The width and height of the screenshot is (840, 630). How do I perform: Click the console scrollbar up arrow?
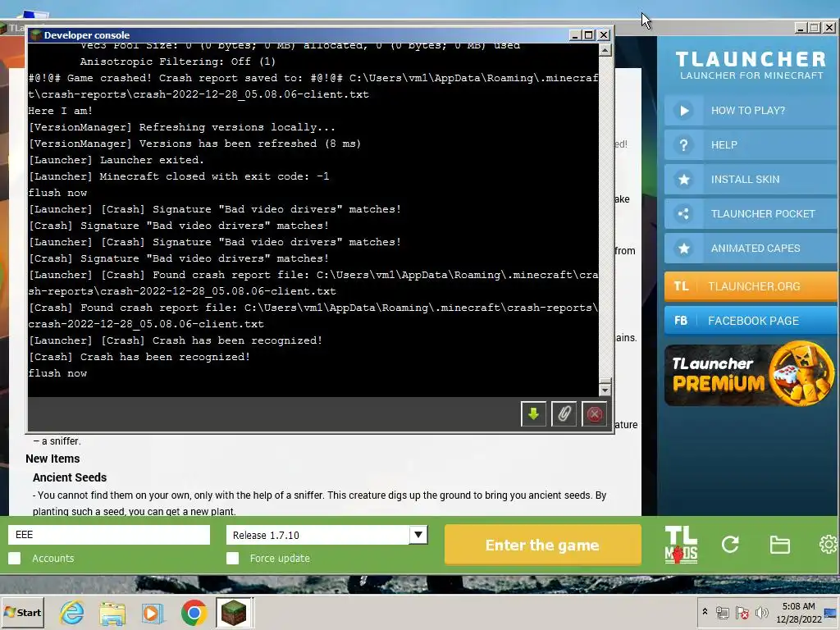pyautogui.click(x=605, y=50)
